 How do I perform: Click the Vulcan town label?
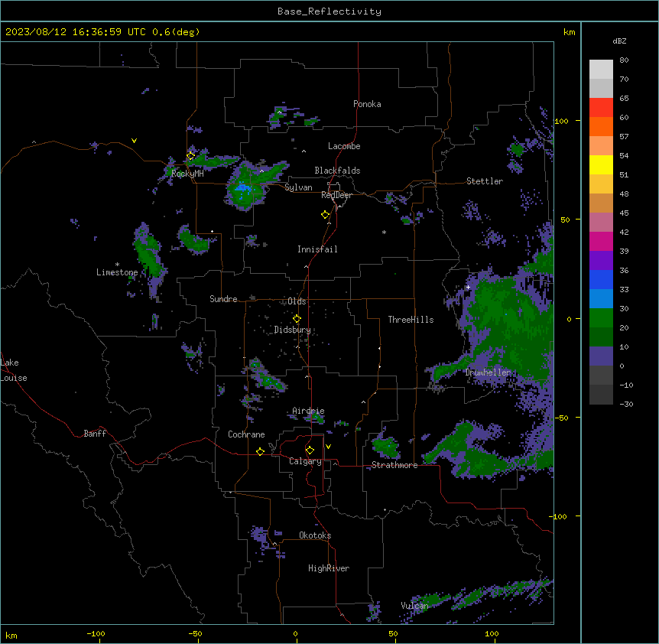pos(414,606)
